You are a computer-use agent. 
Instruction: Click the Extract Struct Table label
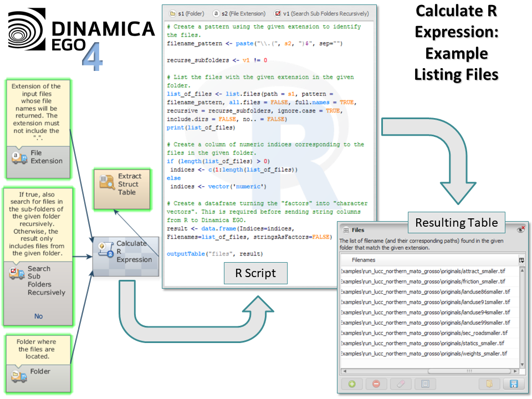pyautogui.click(x=129, y=184)
